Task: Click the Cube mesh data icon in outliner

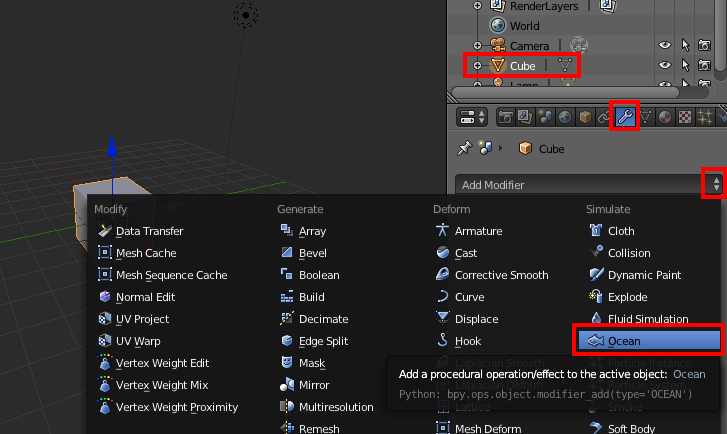Action: click(x=565, y=65)
